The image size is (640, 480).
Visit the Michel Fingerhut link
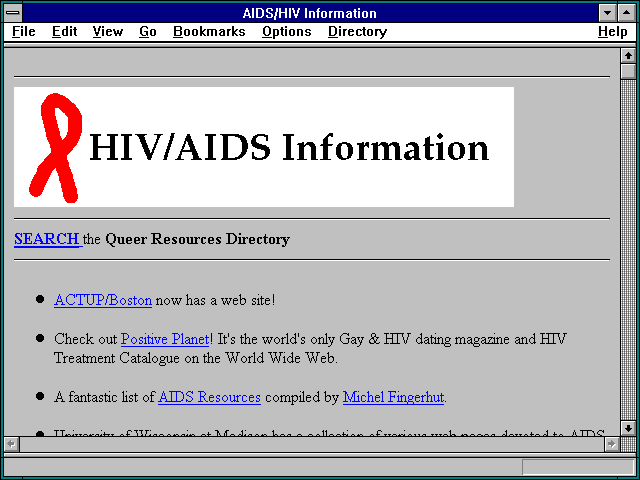pyautogui.click(x=393, y=397)
